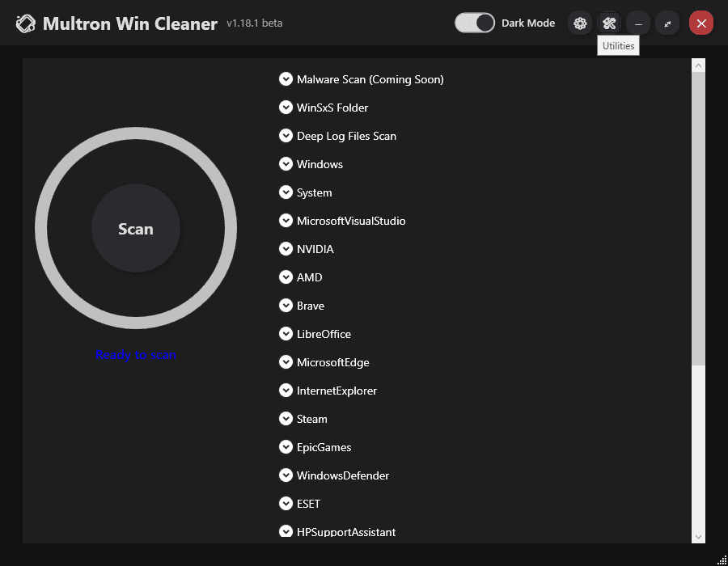728x566 pixels.
Task: Select the 'AMD' list label
Action: click(x=309, y=277)
